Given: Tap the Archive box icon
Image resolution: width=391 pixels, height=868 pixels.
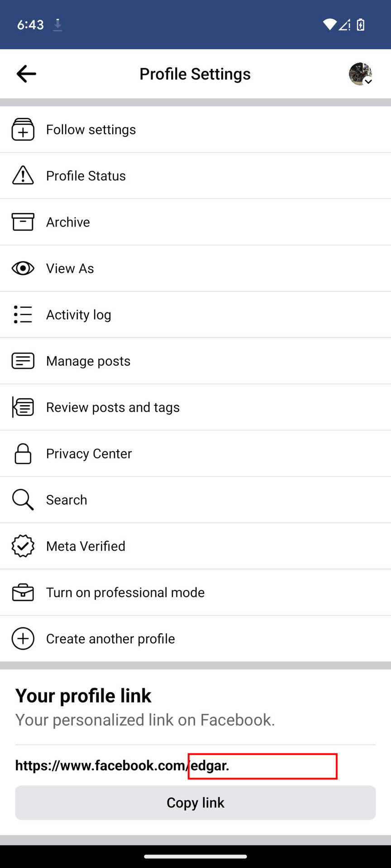Looking at the screenshot, I should coord(23,222).
